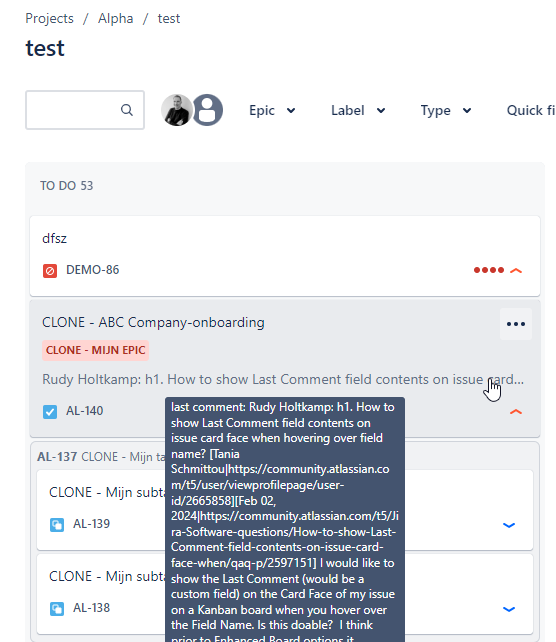The width and height of the screenshot is (556, 642).
Task: Open the Quick filters dropdown
Action: 531,110
